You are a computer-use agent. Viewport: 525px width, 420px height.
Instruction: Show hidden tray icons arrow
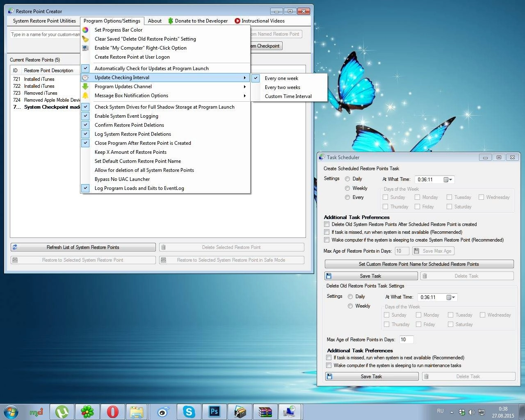pos(452,412)
